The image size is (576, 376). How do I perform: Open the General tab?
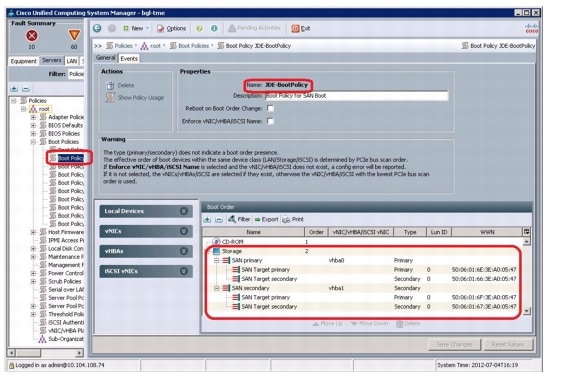[x=105, y=58]
